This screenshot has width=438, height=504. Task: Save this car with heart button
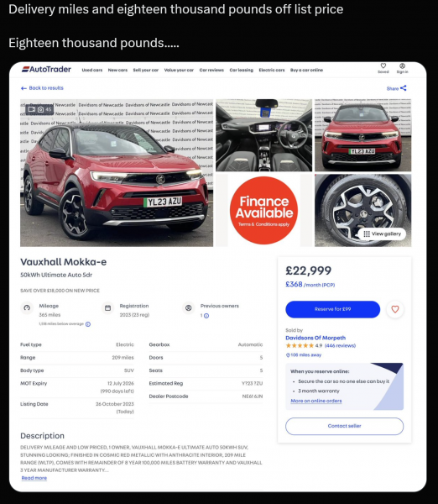click(x=395, y=309)
